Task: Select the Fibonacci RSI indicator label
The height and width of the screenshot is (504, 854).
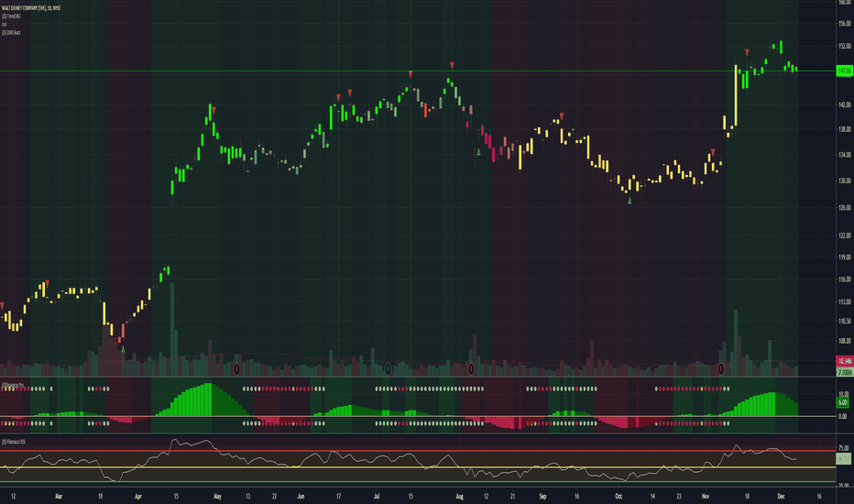Action: (x=14, y=442)
